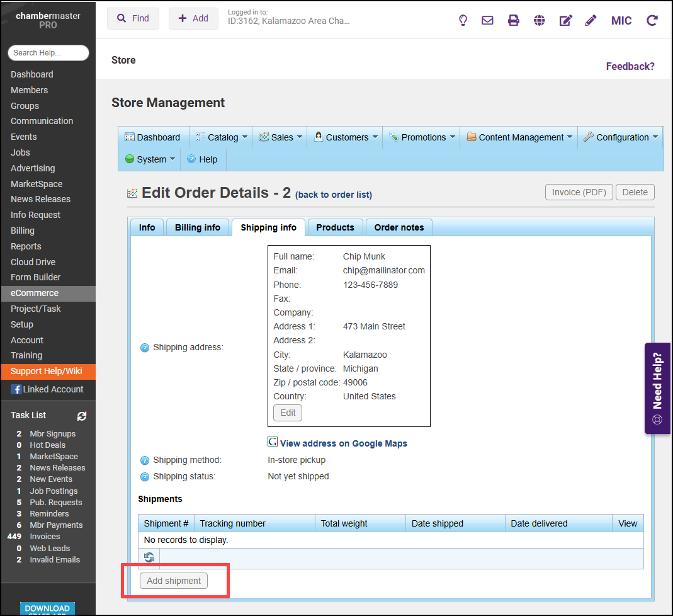The image size is (673, 616).
Task: Click the Add shipment button
Action: [x=174, y=581]
